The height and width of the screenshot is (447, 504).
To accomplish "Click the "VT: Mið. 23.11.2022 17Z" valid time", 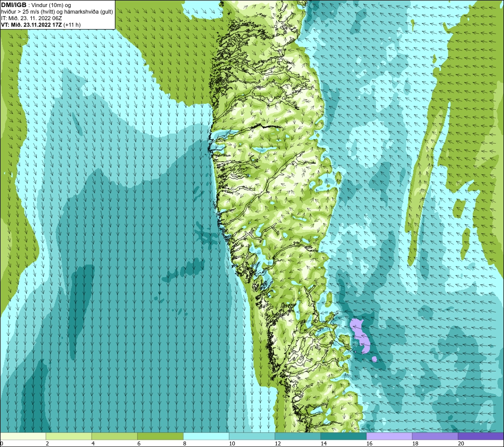I will tap(31, 25).
